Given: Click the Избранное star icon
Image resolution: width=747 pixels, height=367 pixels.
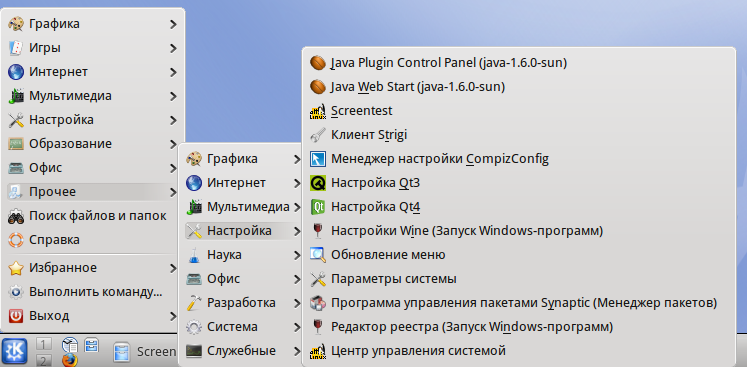Looking at the screenshot, I should click(16, 268).
